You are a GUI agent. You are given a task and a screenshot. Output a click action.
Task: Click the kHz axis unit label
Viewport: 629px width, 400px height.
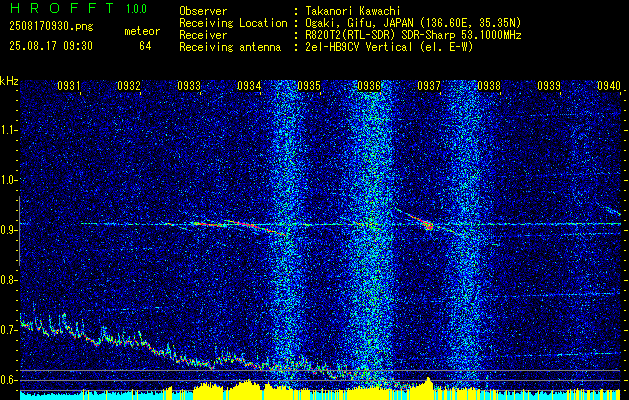(9, 81)
